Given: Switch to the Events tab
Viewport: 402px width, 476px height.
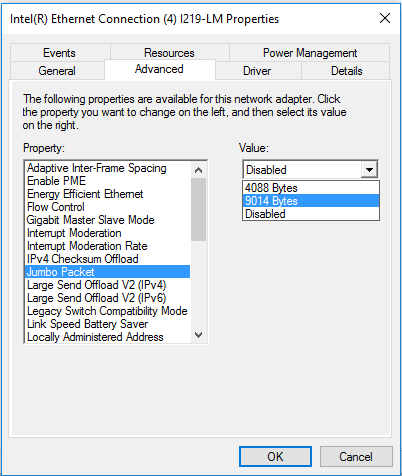Looking at the screenshot, I should [59, 53].
